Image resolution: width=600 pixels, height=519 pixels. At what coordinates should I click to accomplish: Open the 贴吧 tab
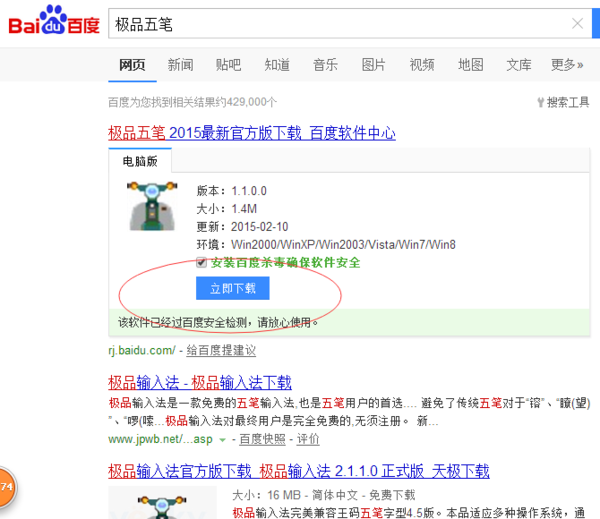(x=228, y=65)
